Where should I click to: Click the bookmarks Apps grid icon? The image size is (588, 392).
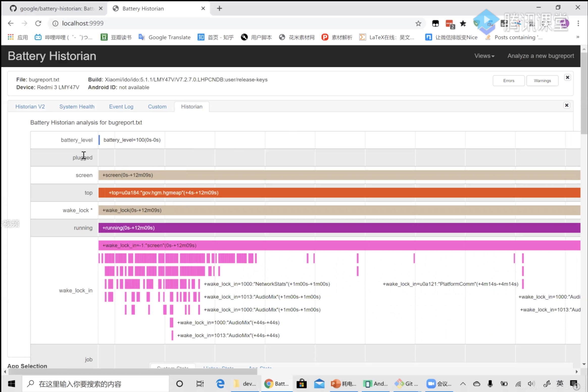[x=11, y=37]
